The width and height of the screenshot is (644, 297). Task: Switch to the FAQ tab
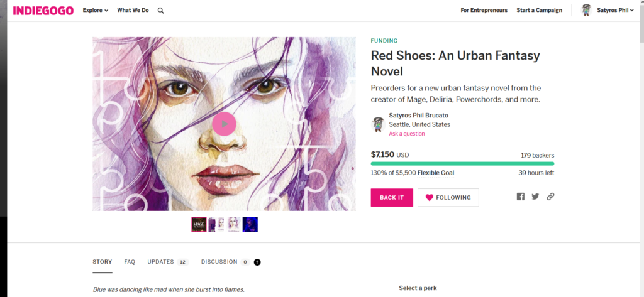(x=130, y=262)
